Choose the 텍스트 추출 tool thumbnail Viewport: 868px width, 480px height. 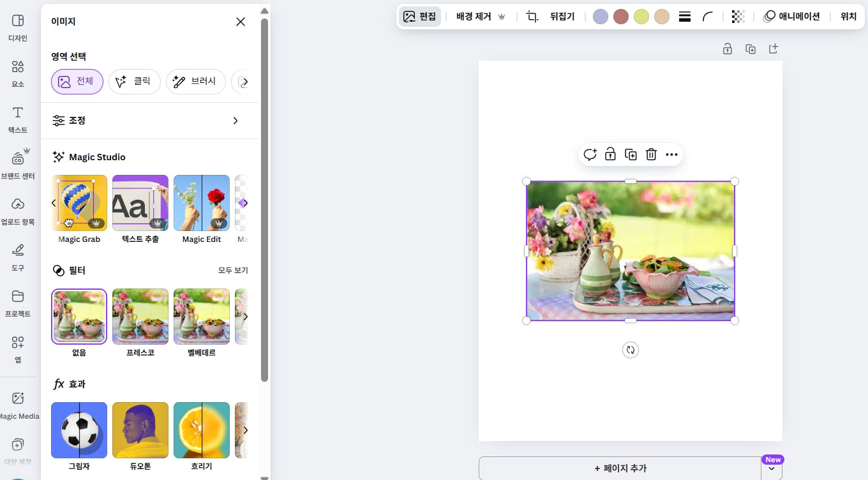tap(140, 203)
